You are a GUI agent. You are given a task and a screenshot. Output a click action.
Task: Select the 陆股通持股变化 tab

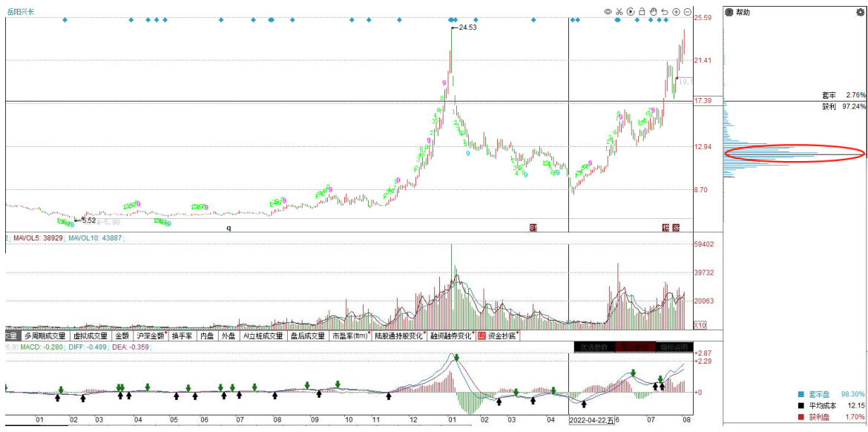tap(399, 336)
